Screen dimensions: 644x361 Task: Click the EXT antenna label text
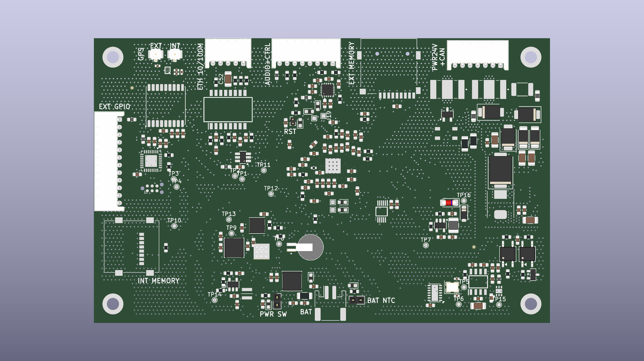(156, 46)
